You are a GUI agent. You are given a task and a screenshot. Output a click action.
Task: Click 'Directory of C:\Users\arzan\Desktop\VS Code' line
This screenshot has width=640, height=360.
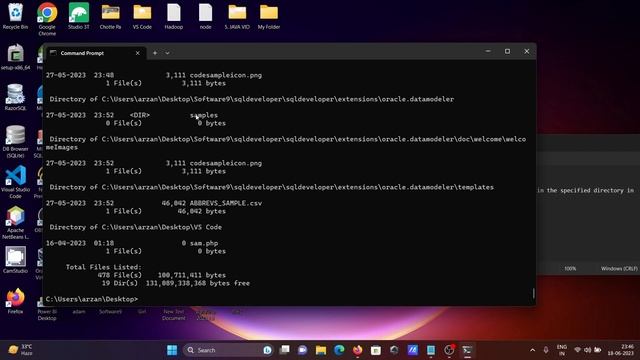click(136, 227)
